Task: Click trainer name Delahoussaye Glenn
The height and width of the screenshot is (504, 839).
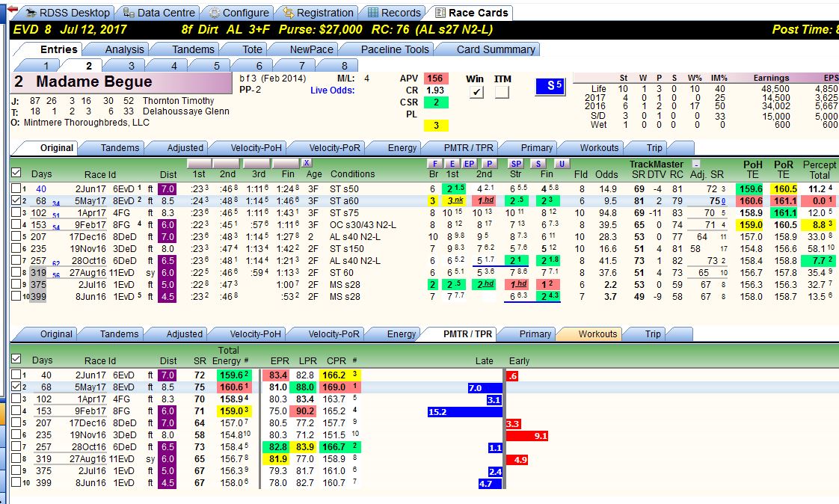Action: pos(185,111)
